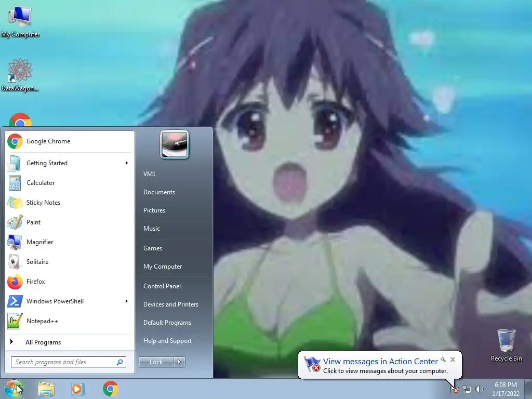The height and width of the screenshot is (399, 532).
Task: Close the Action Center notification balloon
Action: [x=453, y=360]
